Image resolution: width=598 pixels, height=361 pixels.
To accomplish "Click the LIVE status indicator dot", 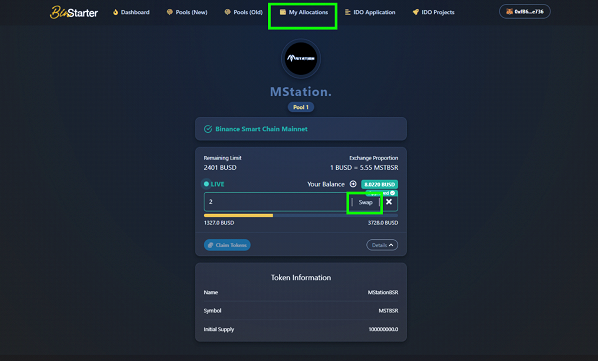I will [x=206, y=184].
